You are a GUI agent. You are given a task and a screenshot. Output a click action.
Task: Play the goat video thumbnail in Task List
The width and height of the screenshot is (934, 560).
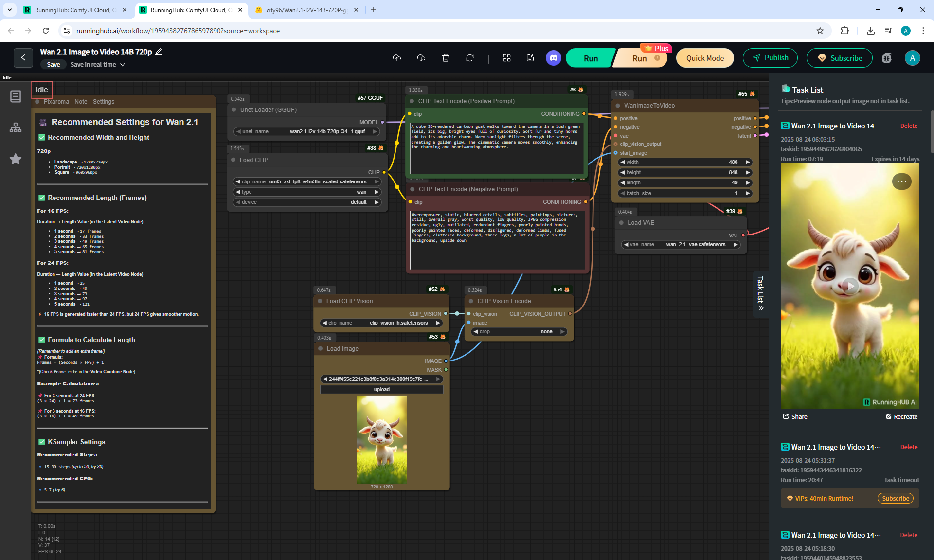click(849, 286)
